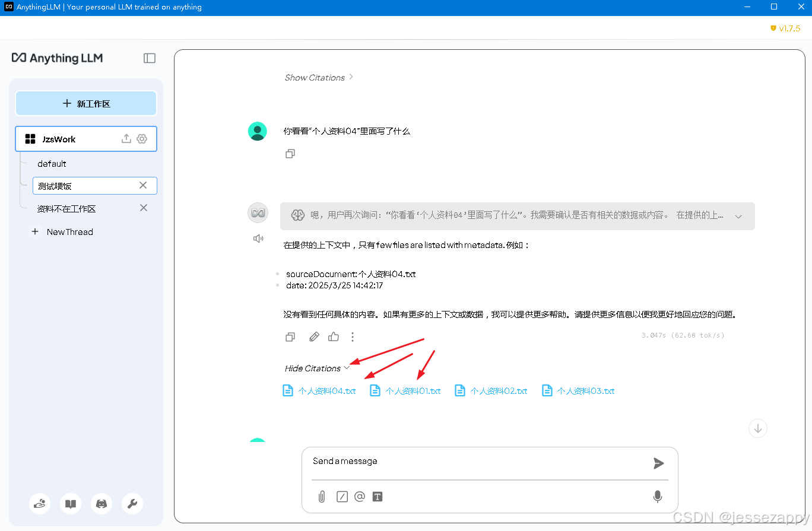Expand Show Citations at the top
Image resolution: width=812 pixels, height=531 pixels.
[319, 78]
